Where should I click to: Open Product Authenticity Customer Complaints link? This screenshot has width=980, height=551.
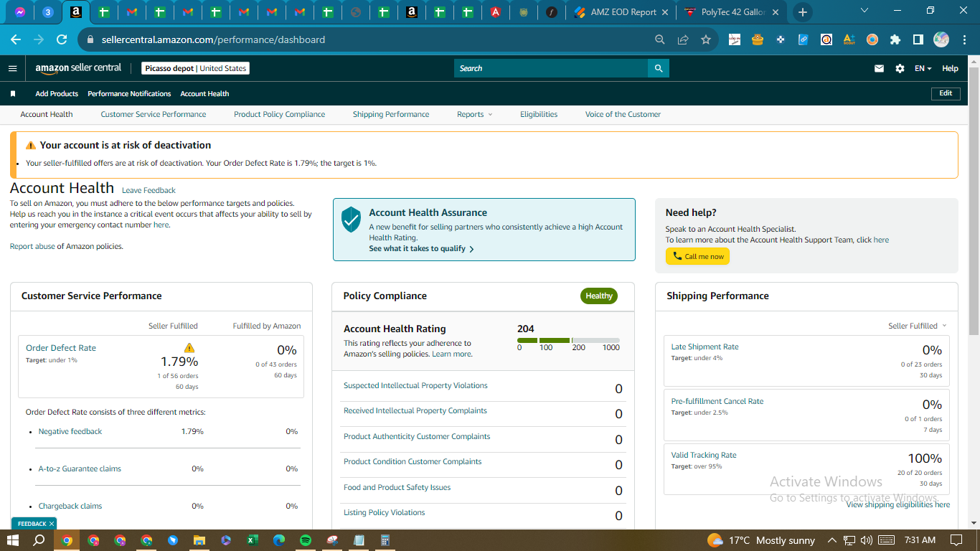[417, 437]
